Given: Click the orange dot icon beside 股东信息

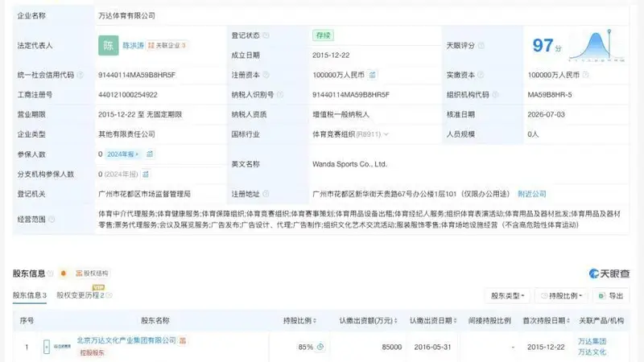Looking at the screenshot, I should (x=64, y=274).
